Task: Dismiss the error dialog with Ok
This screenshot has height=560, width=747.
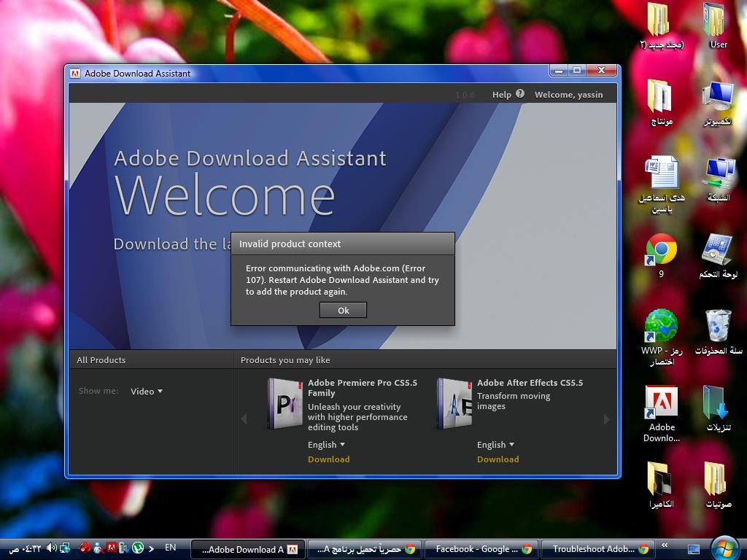Action: [x=343, y=310]
